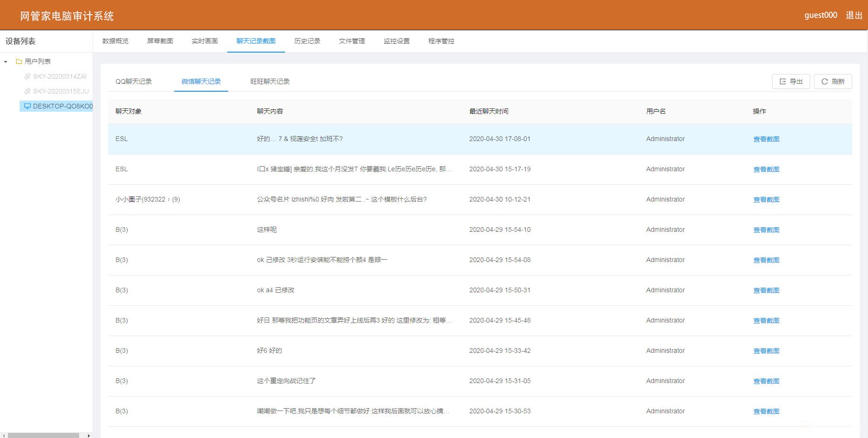Open the 文件管理 tab
The width and height of the screenshot is (868, 438).
point(352,41)
